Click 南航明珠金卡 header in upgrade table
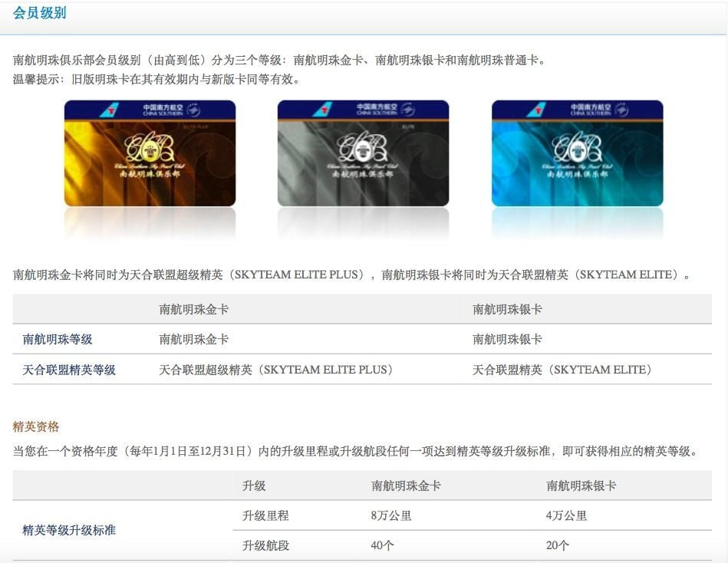This screenshot has height=563, width=728. [x=406, y=486]
